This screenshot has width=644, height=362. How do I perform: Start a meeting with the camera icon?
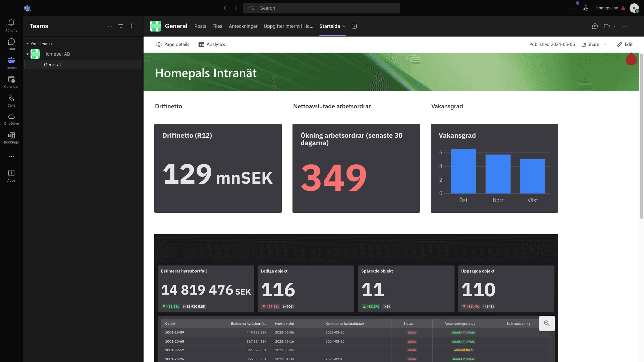(607, 26)
